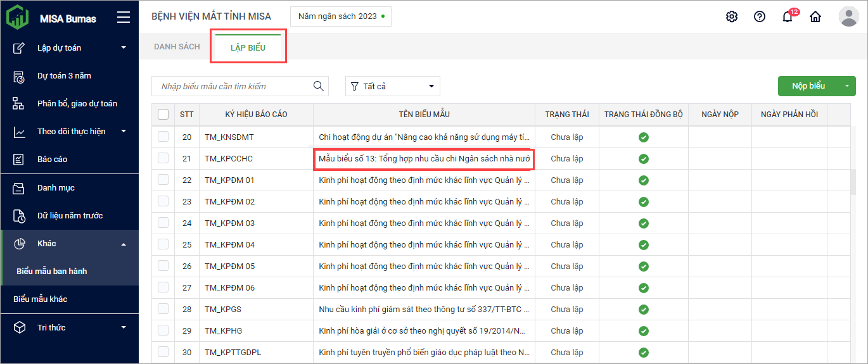This screenshot has width=868, height=364.
Task: Click the Năm ngân sách 2023 selector
Action: pos(341,16)
